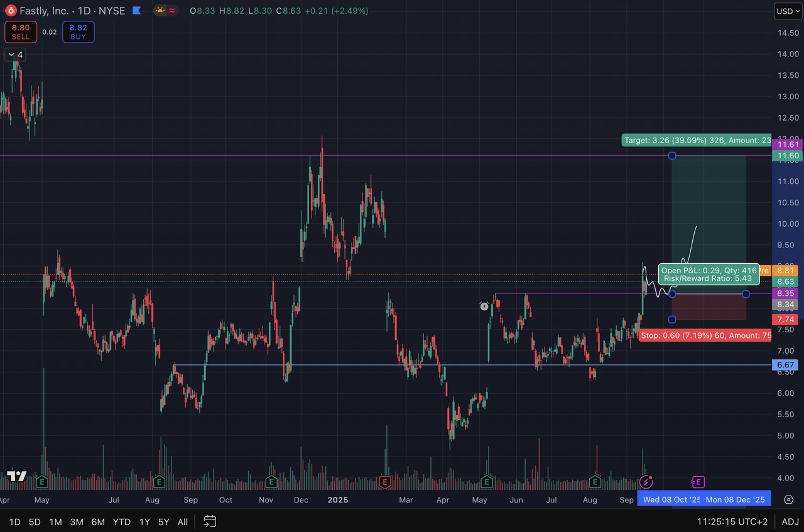Open the earnings marker near May 2024
Viewport: 804px width, 532px height.
pyautogui.click(x=42, y=482)
